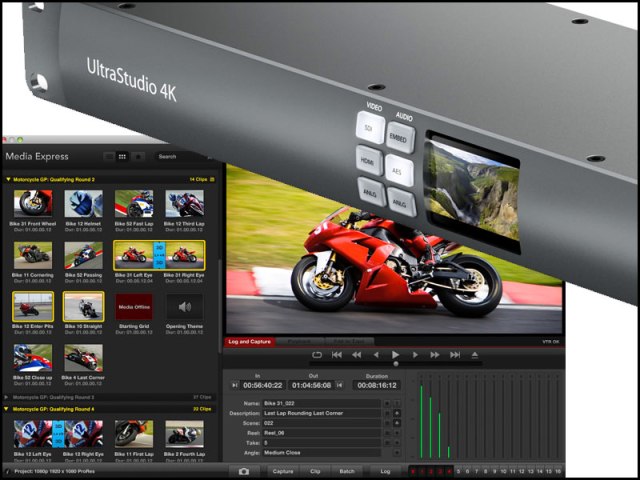Image resolution: width=640 pixels, height=480 pixels.
Task: Click the VTR OK status text
Action: pyautogui.click(x=551, y=342)
